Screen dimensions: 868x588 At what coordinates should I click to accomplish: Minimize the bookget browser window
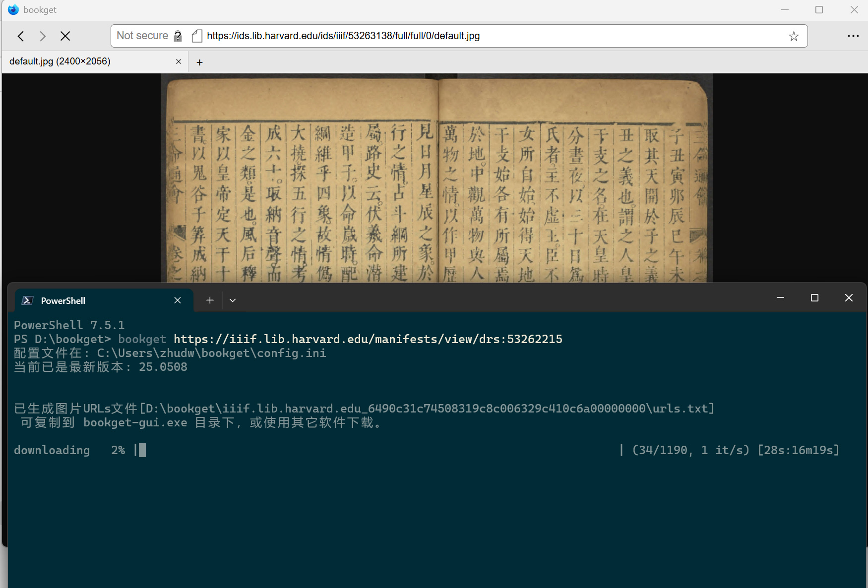785,10
